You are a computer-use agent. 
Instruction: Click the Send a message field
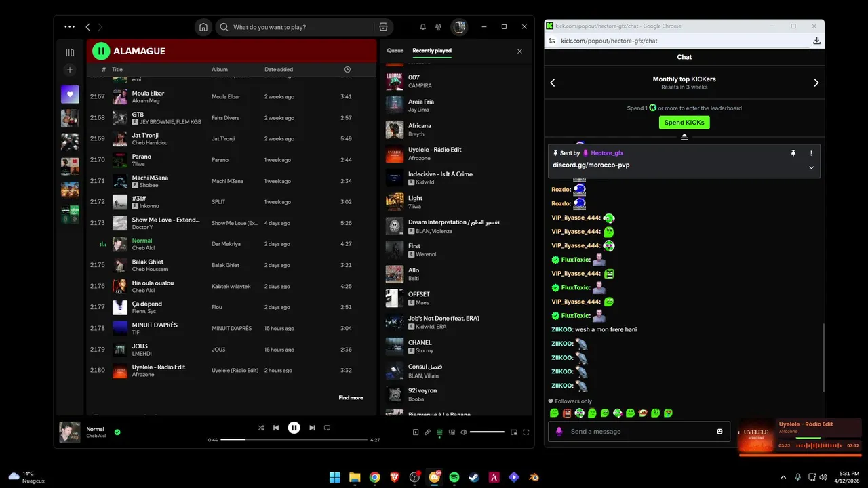pos(639,431)
